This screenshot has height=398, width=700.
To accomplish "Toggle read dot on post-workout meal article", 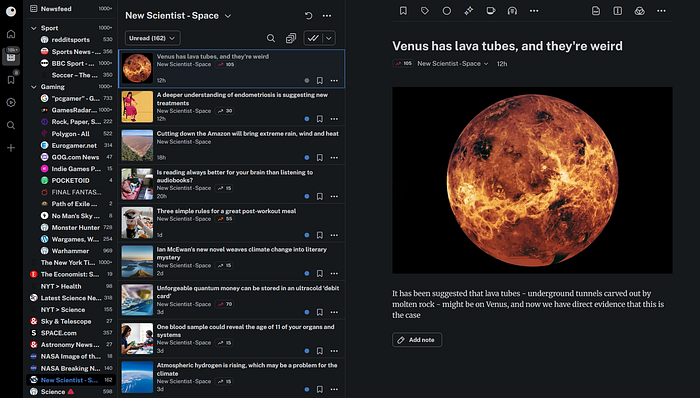I will click(307, 235).
